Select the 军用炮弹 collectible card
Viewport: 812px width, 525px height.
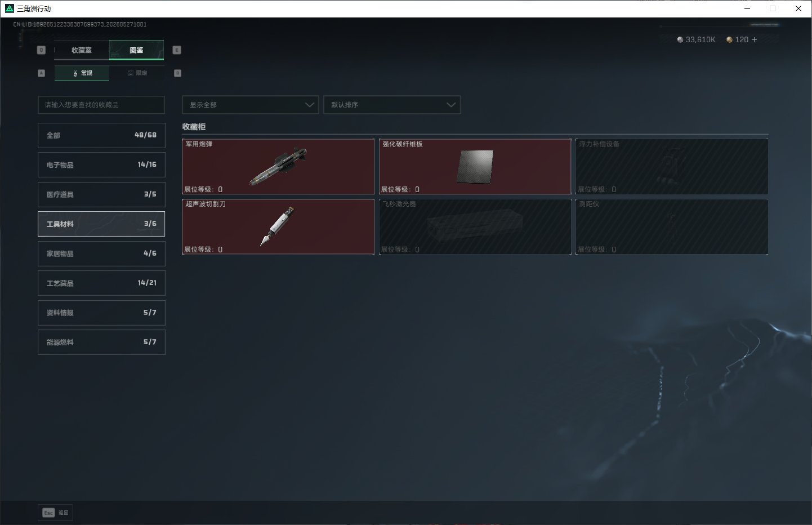(278, 167)
